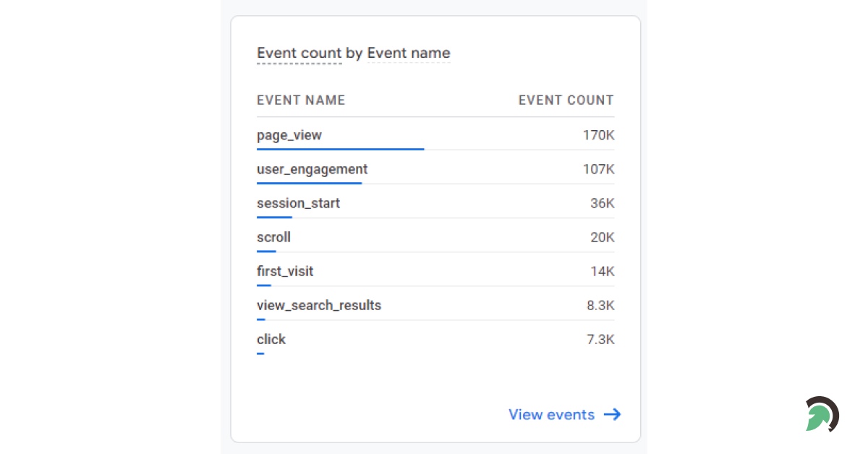Switch sorting by EVENT COUNT column header
868x454 pixels.
(566, 100)
